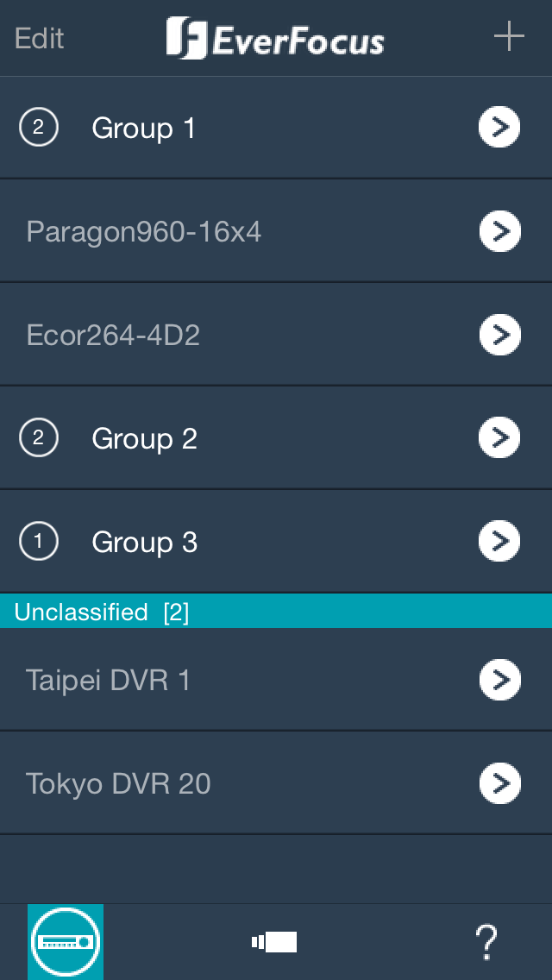Select the Taipei DVR 1 device name
Screen dimensions: 552x980
click(108, 681)
